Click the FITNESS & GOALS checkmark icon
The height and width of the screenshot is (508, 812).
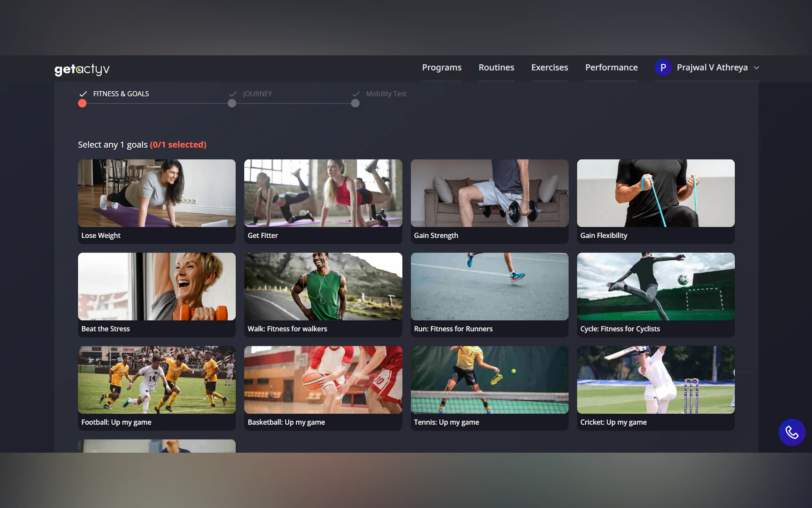pyautogui.click(x=83, y=94)
